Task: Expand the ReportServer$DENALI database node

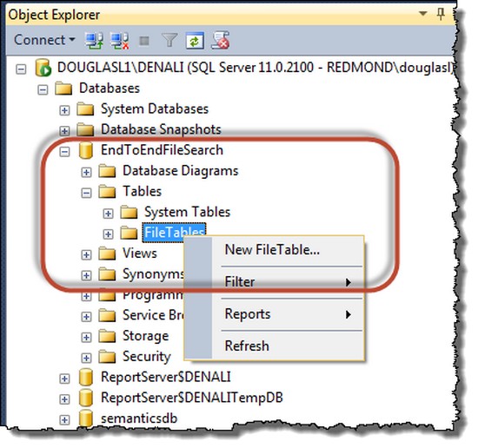Action: click(x=64, y=379)
